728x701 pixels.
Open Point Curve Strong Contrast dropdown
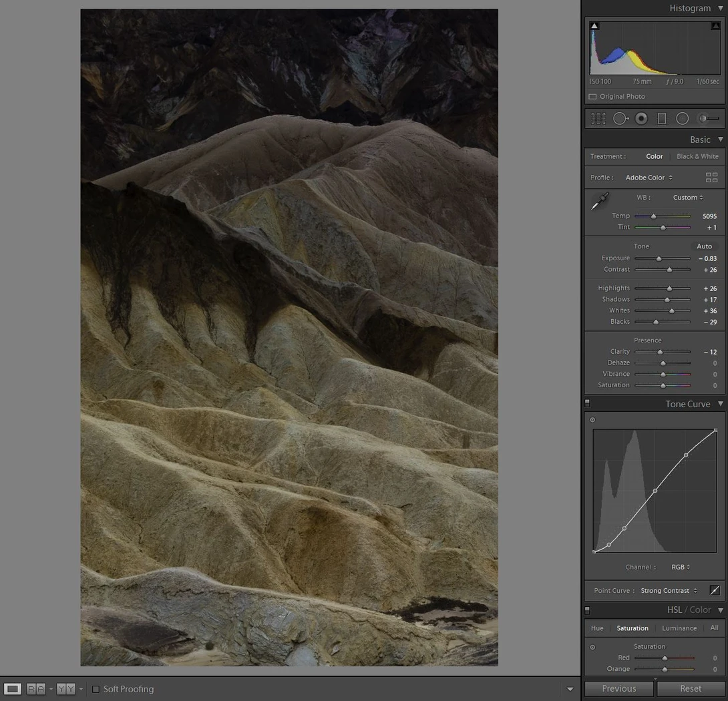pyautogui.click(x=669, y=591)
